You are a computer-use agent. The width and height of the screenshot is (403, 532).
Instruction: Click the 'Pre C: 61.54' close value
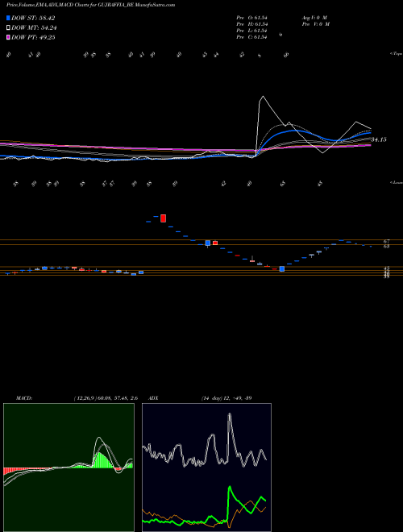[252, 37]
